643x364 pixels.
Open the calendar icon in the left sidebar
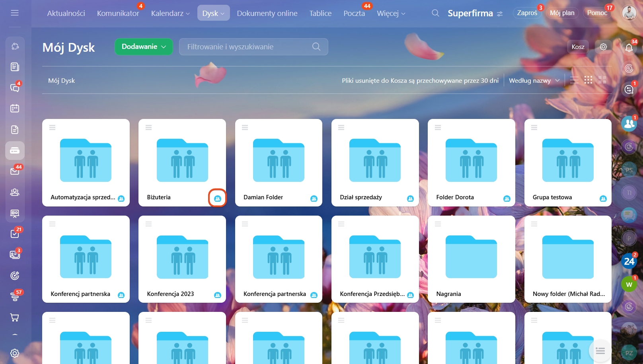15,108
